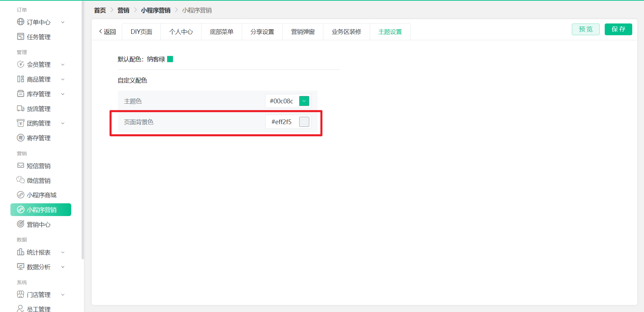Image resolution: width=644 pixels, height=312 pixels.
Task: Switch to the DIY页面 tab
Action: pos(141,32)
